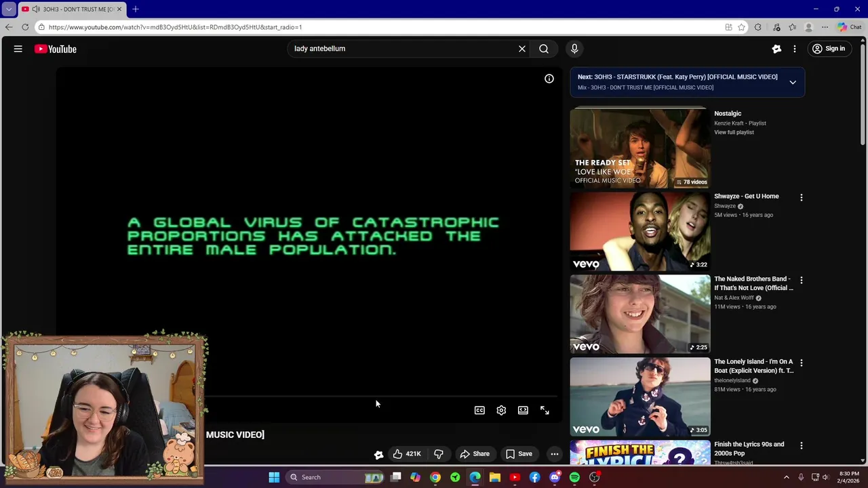Open the media control music icon
The width and height of the screenshot is (868, 488).
(776, 27)
